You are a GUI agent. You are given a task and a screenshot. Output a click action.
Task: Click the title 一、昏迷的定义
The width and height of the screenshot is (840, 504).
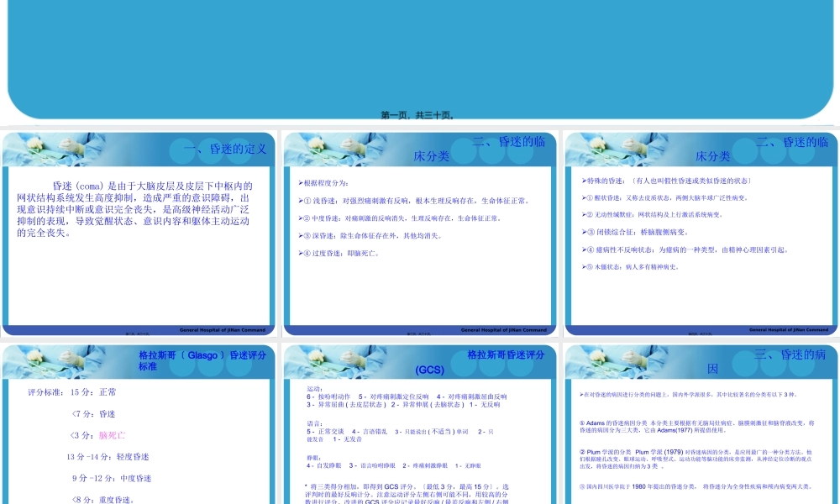(223, 150)
